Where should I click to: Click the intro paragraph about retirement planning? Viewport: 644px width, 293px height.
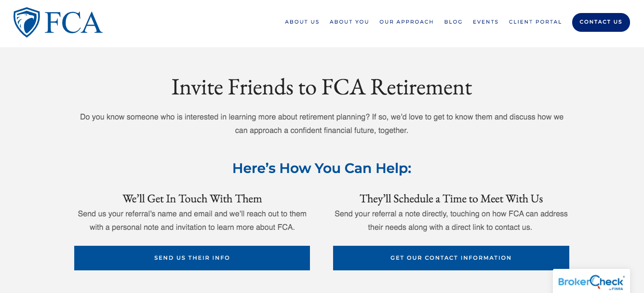(x=322, y=123)
